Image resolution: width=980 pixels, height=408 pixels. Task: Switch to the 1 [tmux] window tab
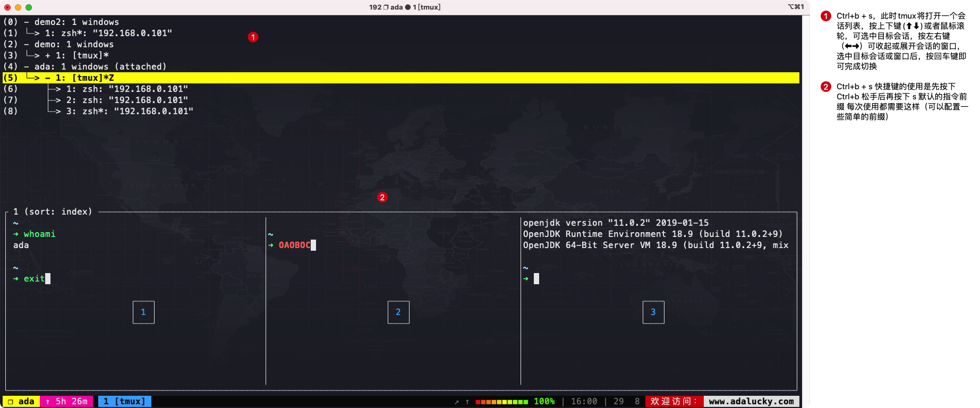click(124, 402)
